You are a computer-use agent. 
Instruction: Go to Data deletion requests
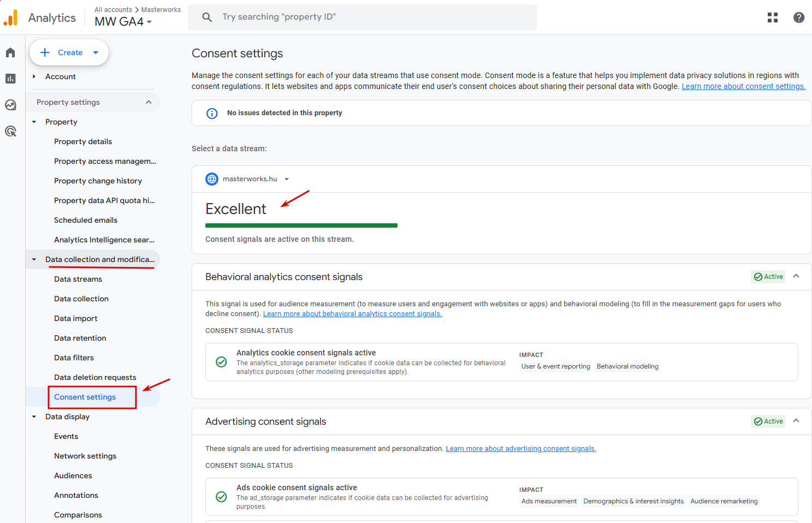point(95,377)
